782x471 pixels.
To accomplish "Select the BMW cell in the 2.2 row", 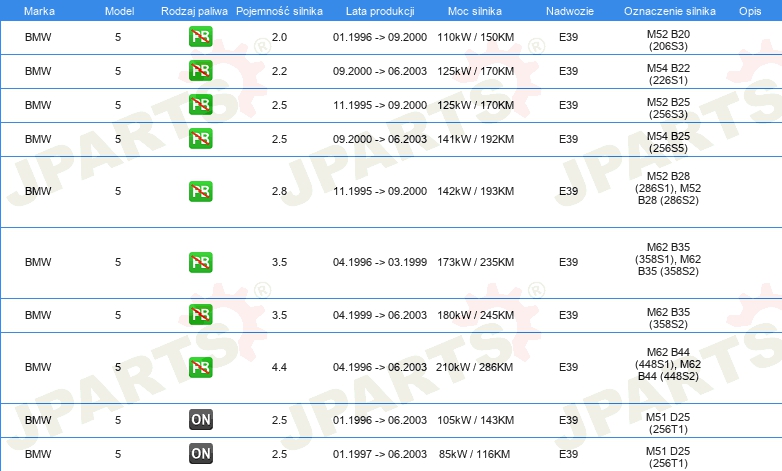I will coord(38,71).
